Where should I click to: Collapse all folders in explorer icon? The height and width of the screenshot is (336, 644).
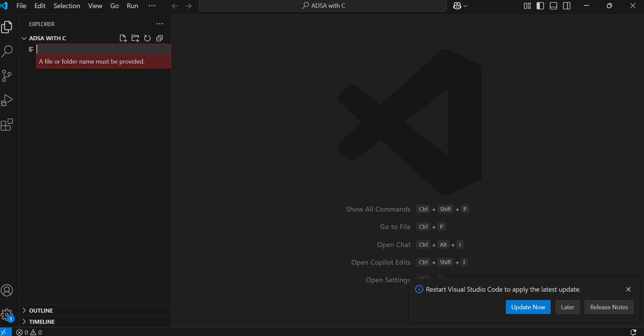(x=159, y=38)
